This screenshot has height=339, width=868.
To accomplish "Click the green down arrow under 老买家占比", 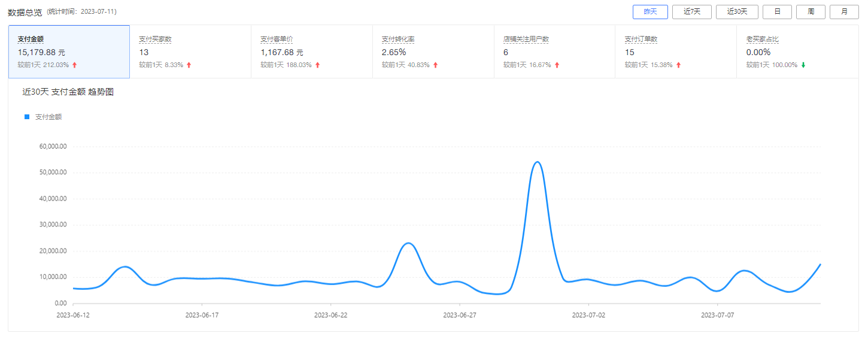I will (x=803, y=65).
